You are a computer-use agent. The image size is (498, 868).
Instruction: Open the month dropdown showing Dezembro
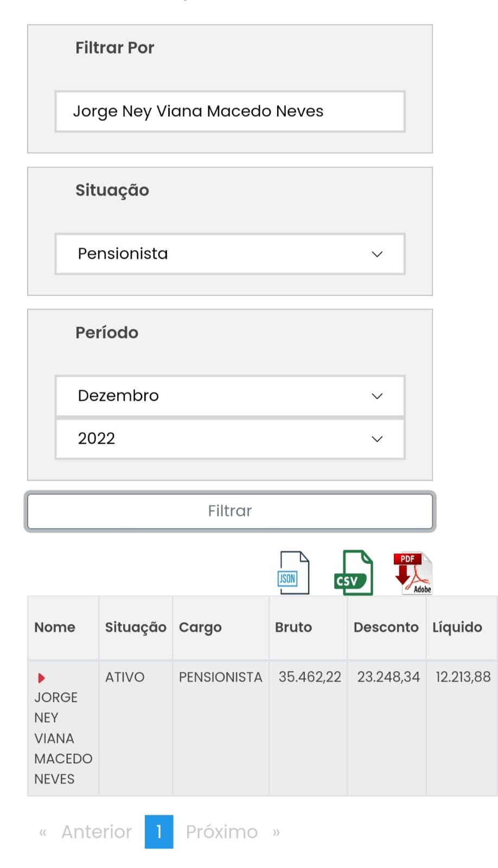(230, 396)
